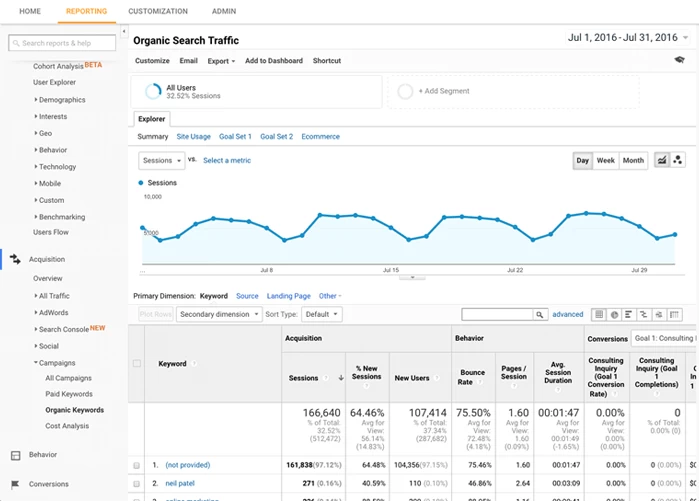Click the advanced filter link
The width and height of the screenshot is (699, 501).
[x=567, y=314]
